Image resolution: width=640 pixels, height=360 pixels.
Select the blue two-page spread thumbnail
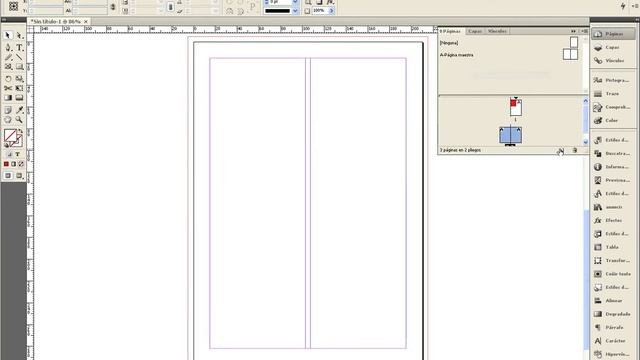coord(510,135)
